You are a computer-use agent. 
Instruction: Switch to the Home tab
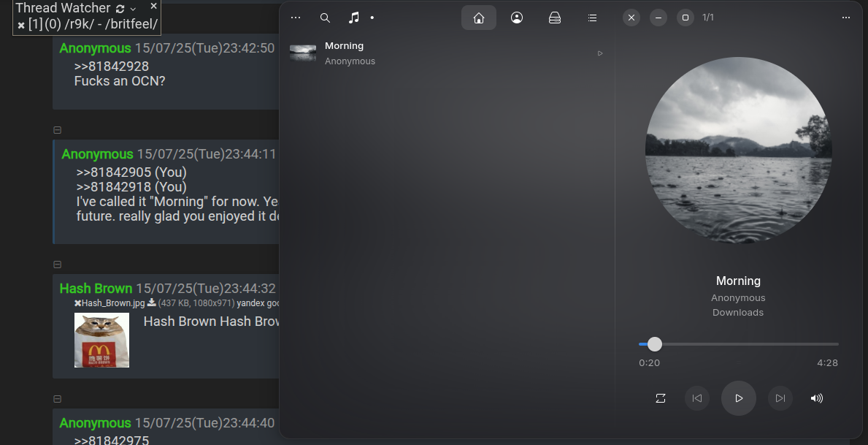point(479,18)
